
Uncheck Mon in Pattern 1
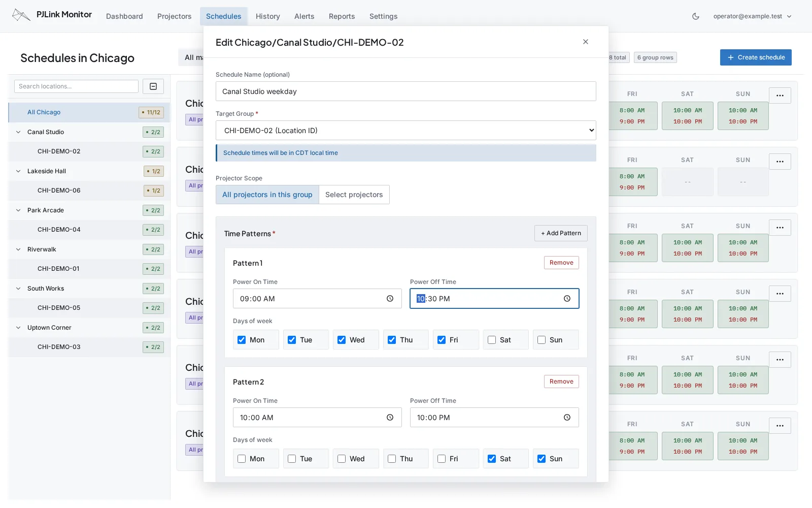pos(242,340)
